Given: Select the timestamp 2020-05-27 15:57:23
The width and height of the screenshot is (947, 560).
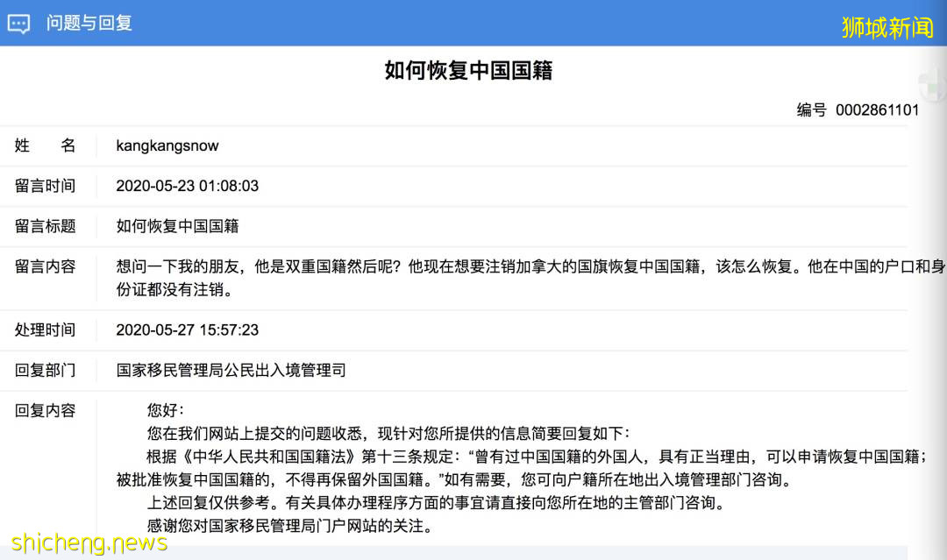Looking at the screenshot, I should pos(188,330).
